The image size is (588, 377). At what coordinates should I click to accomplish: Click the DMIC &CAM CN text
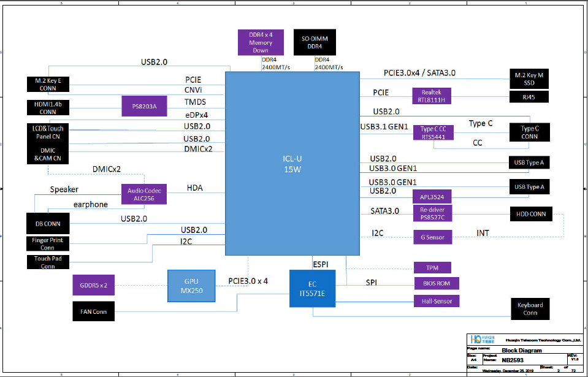pos(48,154)
